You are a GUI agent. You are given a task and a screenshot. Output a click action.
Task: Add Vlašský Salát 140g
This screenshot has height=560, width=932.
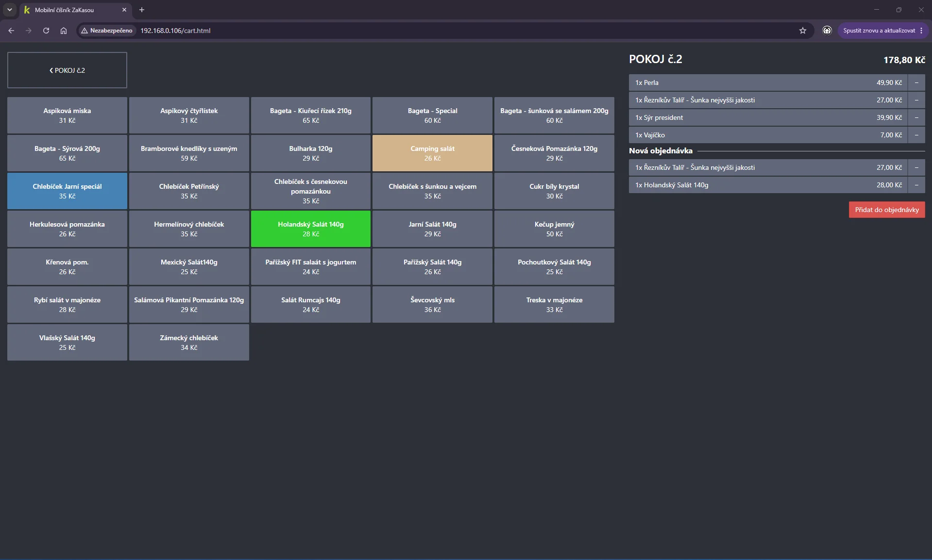pyautogui.click(x=67, y=343)
